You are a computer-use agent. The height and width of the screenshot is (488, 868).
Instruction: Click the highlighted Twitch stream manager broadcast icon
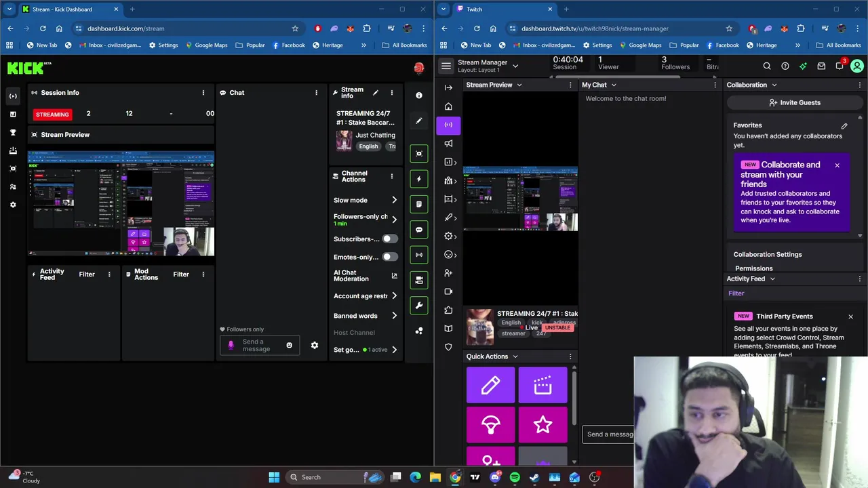[x=448, y=125]
